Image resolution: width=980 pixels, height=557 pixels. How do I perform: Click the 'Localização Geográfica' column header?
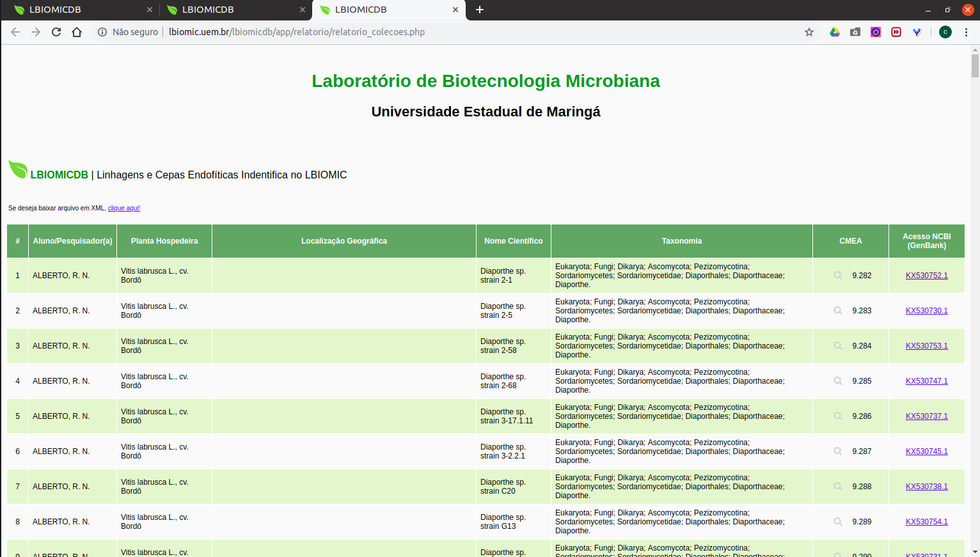pyautogui.click(x=344, y=241)
